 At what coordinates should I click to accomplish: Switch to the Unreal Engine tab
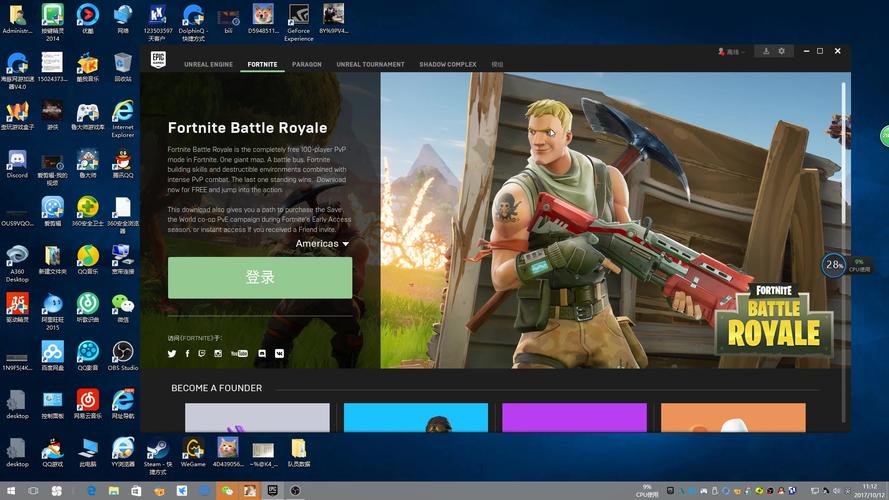point(209,65)
